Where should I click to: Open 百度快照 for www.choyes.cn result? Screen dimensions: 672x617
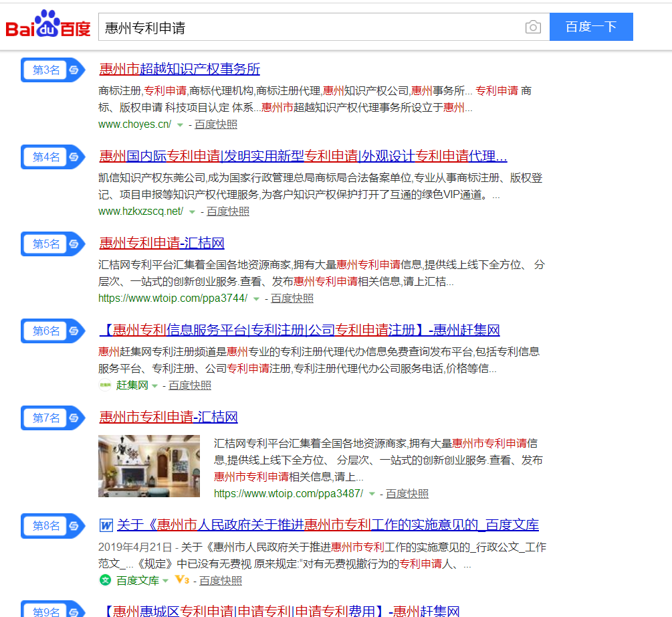[215, 124]
